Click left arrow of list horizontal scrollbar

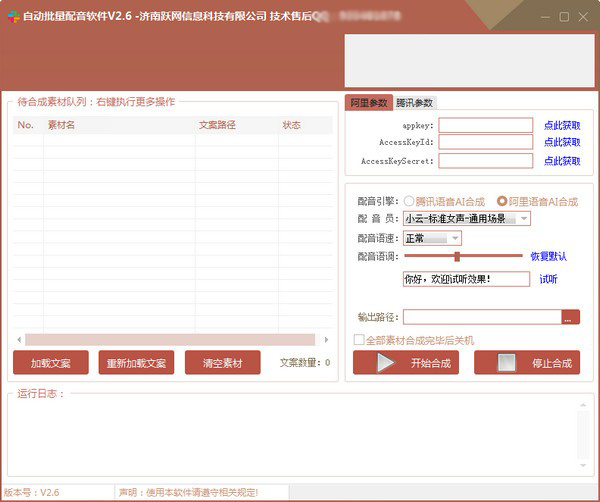(x=19, y=340)
